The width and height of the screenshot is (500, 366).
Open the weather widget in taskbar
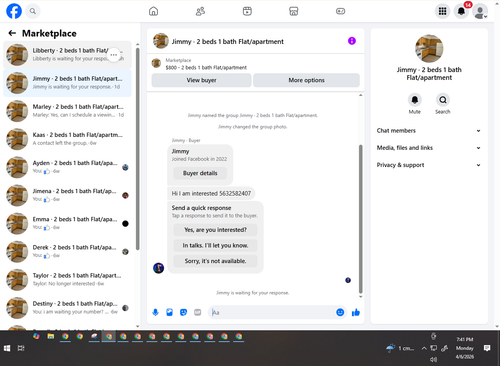[400, 348]
